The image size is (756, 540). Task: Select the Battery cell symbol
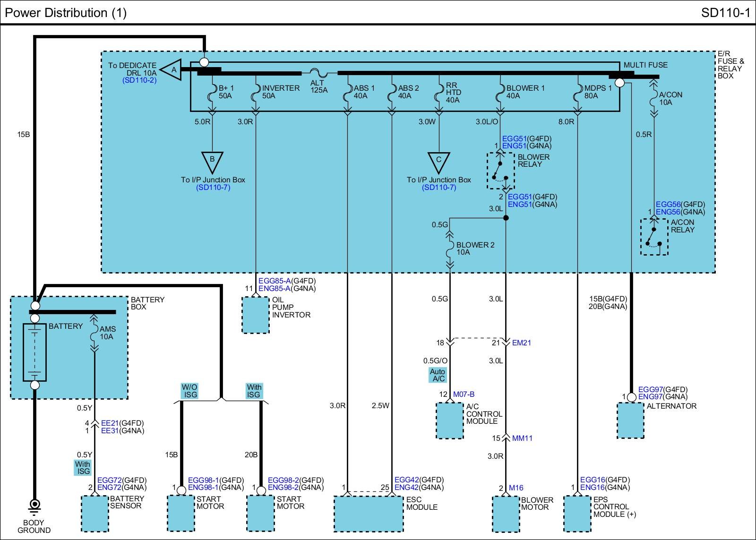pos(35,352)
